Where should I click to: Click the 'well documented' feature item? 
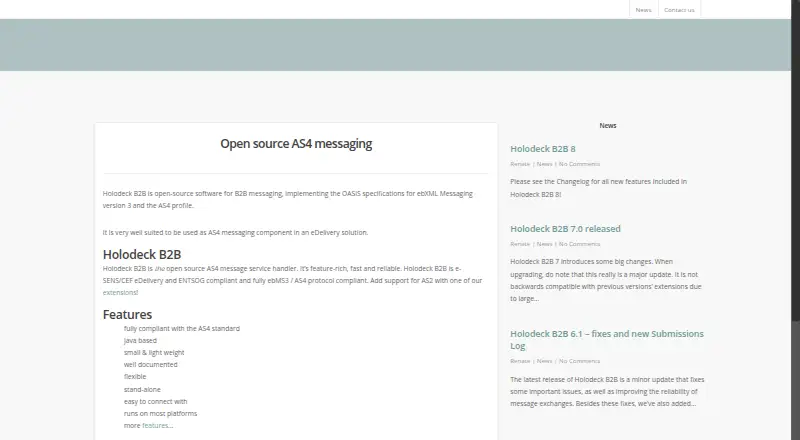[151, 364]
